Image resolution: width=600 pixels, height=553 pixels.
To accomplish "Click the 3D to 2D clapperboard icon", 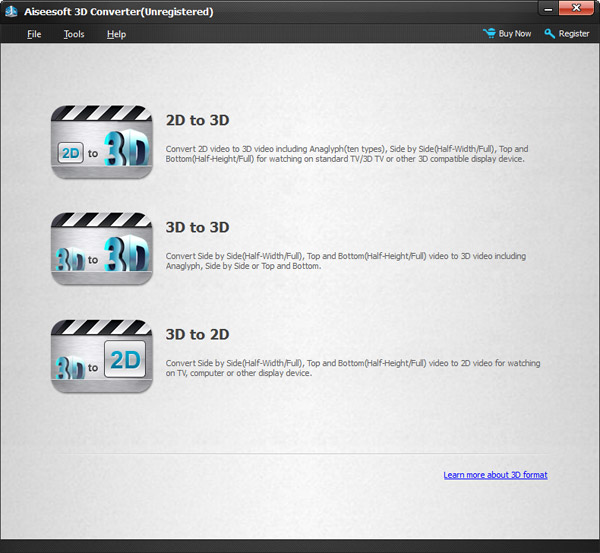I will (101, 356).
